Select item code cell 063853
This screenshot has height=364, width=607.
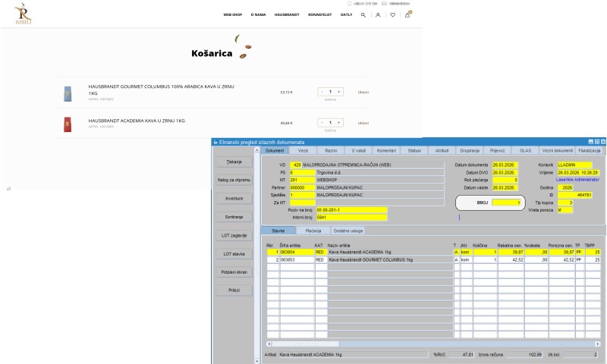pyautogui.click(x=297, y=260)
